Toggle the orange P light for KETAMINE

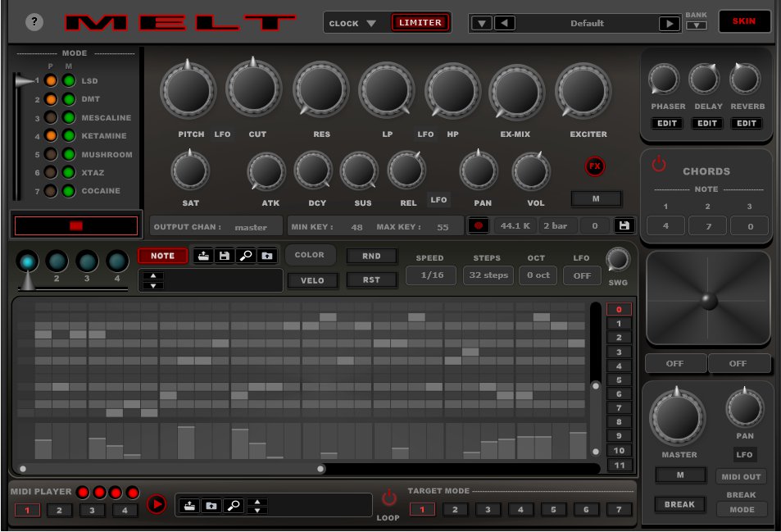[51, 136]
